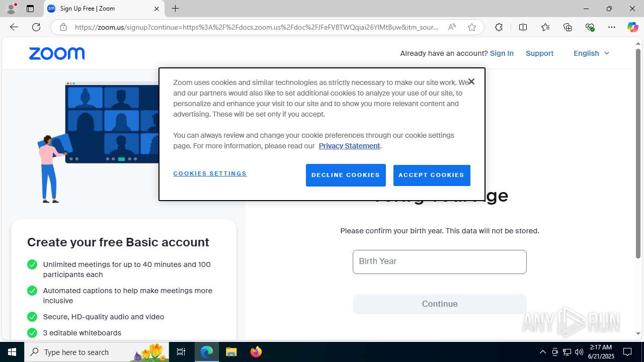Open Windows Start menu
The height and width of the screenshot is (362, 644).
coord(12,352)
